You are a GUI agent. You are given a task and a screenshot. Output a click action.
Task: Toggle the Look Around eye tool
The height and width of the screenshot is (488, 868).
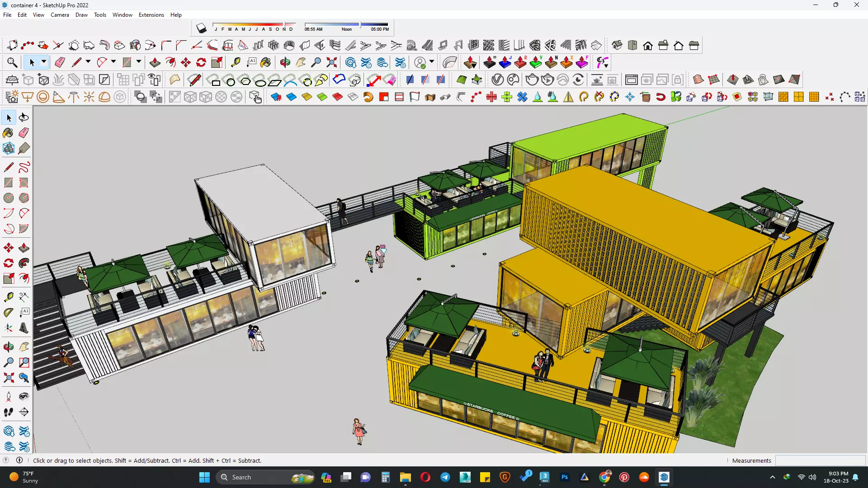[24, 396]
